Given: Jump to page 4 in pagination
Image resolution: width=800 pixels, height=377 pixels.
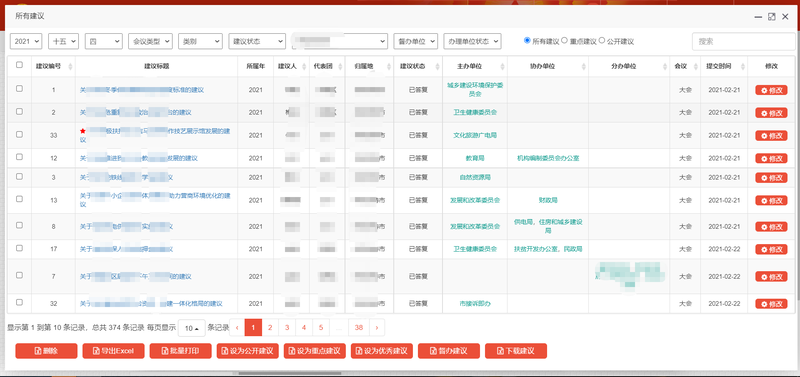Looking at the screenshot, I should (x=304, y=328).
